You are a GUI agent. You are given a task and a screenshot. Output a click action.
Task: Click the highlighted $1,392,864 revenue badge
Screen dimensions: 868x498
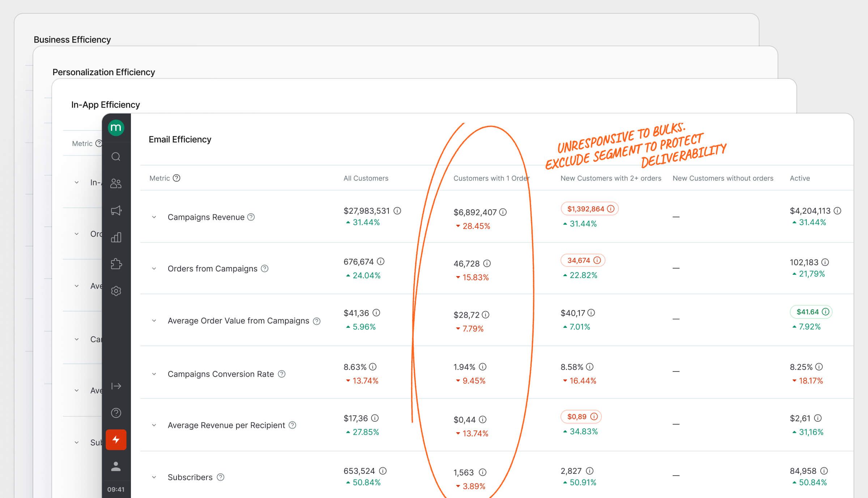[x=589, y=209]
